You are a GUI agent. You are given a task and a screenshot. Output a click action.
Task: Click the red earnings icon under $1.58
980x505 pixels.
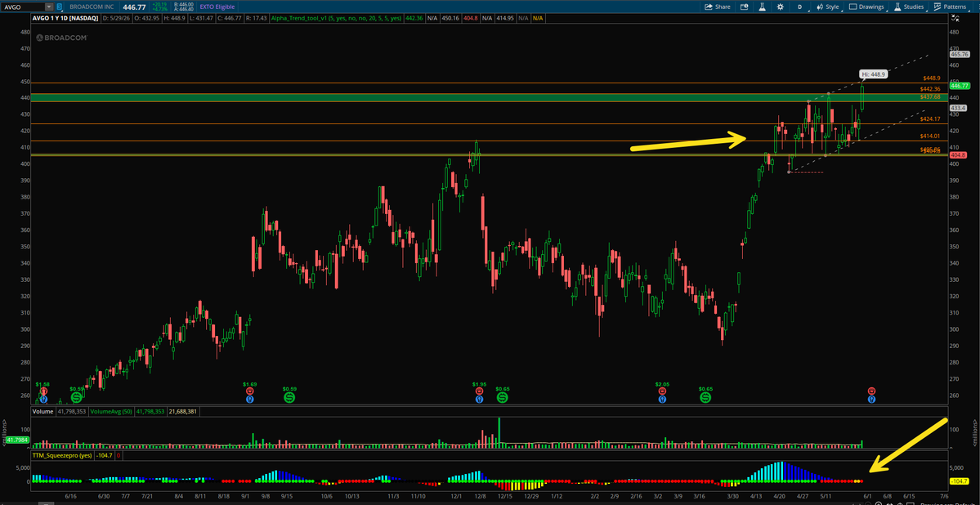pos(43,391)
